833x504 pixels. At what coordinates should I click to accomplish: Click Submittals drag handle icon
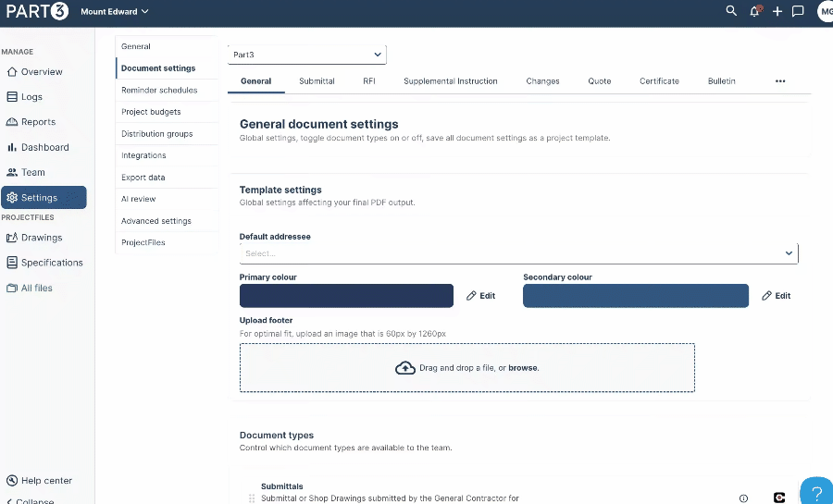click(252, 498)
